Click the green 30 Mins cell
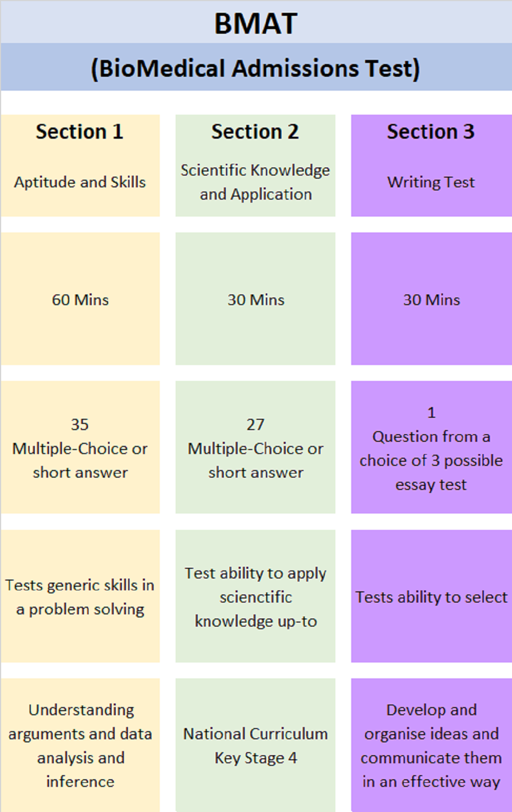The height and width of the screenshot is (812, 512). pyautogui.click(x=255, y=299)
